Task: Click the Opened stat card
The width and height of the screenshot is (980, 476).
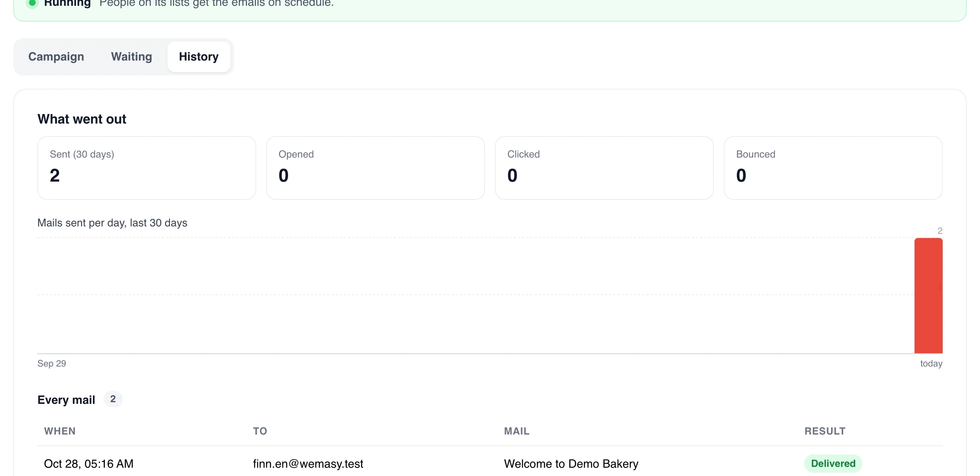Action: (x=376, y=168)
